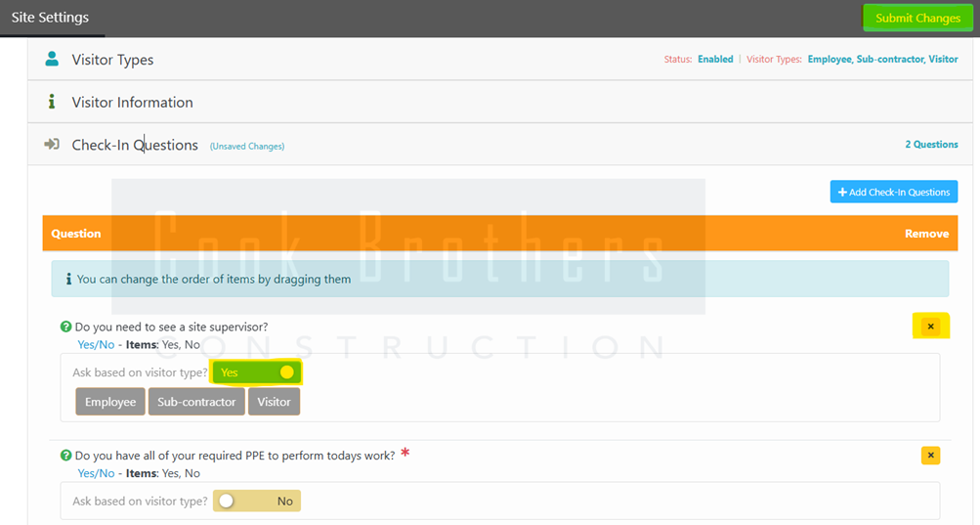Click Yes/No link under PPE question
The width and height of the screenshot is (980, 525).
[x=96, y=474]
